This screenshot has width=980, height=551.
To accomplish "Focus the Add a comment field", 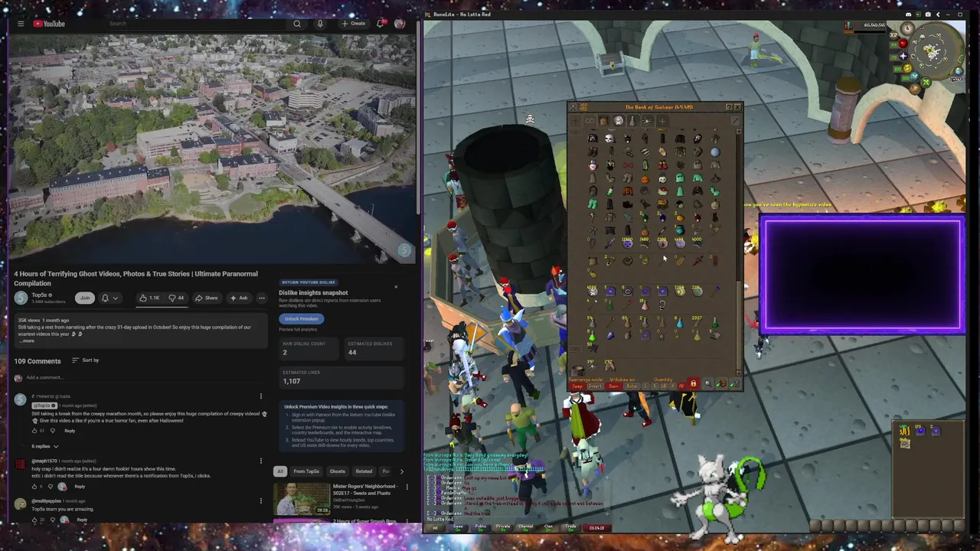I will (x=145, y=377).
